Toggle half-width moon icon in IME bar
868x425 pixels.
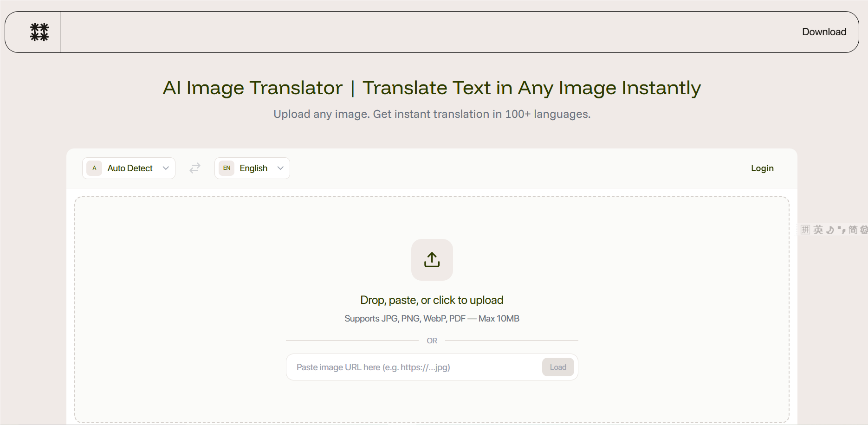pyautogui.click(x=830, y=230)
